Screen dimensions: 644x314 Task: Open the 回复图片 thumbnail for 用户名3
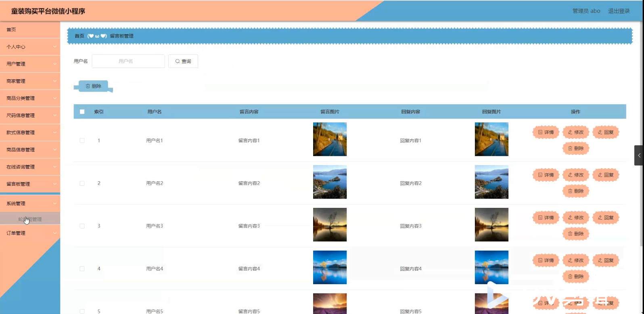[x=491, y=225]
